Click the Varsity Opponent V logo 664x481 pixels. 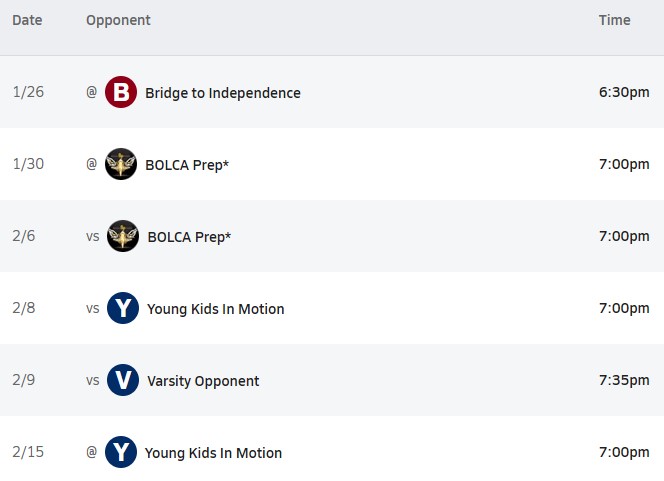(123, 381)
